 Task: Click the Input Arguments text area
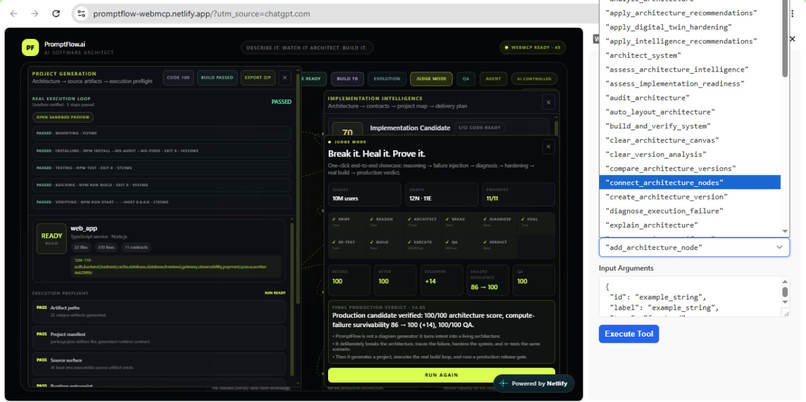pyautogui.click(x=694, y=297)
